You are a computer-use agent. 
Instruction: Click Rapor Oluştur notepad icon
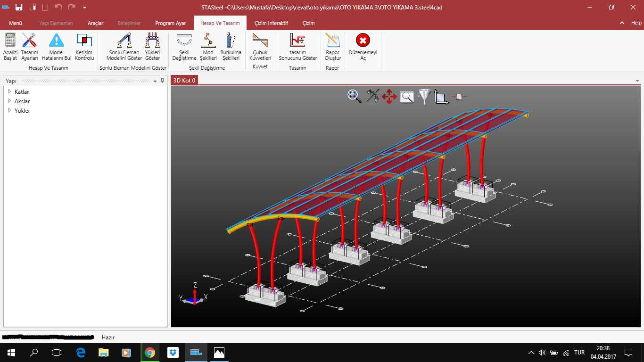[x=332, y=41]
